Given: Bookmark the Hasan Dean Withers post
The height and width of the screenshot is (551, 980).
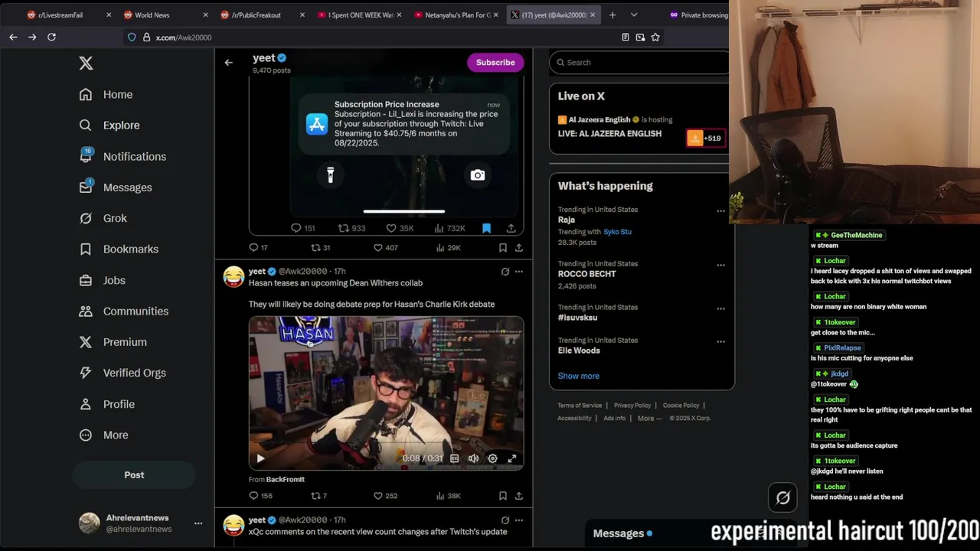Looking at the screenshot, I should click(x=502, y=495).
